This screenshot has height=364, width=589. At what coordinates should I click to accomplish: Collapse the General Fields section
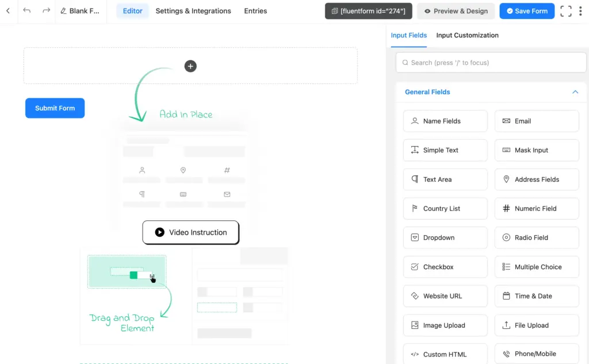(x=575, y=92)
